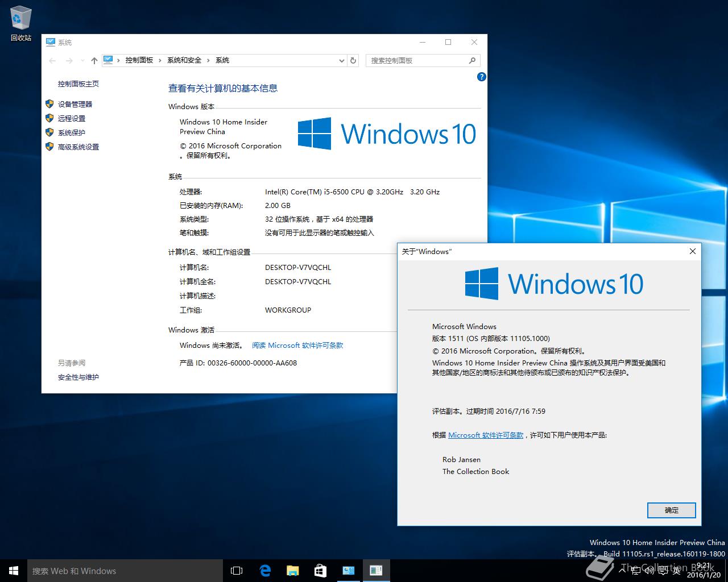Open 高级系统设置 link
This screenshot has width=728, height=582.
pos(78,147)
